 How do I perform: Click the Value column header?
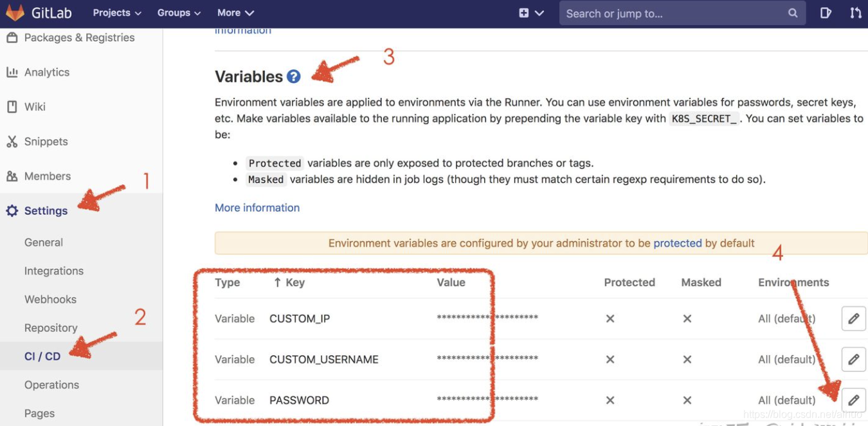pos(451,282)
